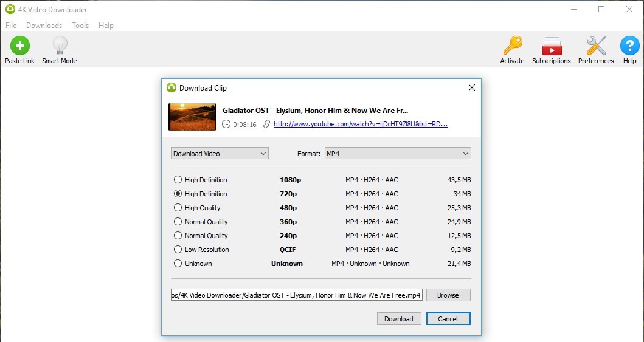
Task: Click the bold QCIF resolution label
Action: tap(288, 249)
